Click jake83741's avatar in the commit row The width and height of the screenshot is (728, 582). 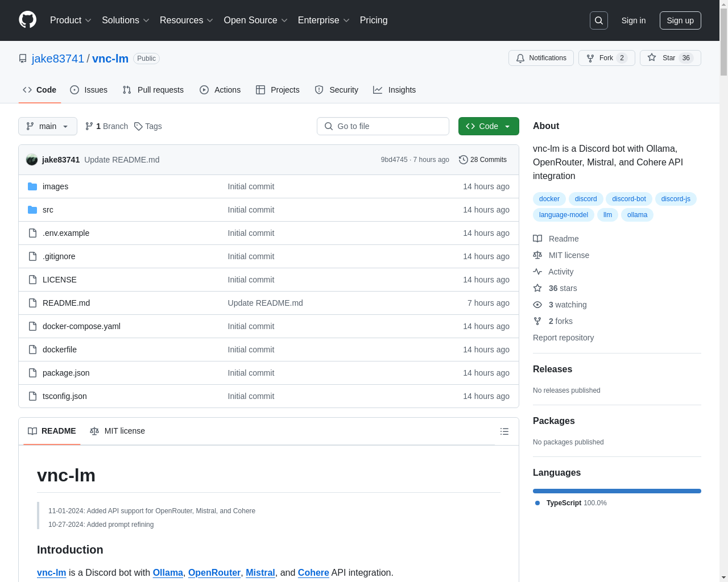(32, 160)
